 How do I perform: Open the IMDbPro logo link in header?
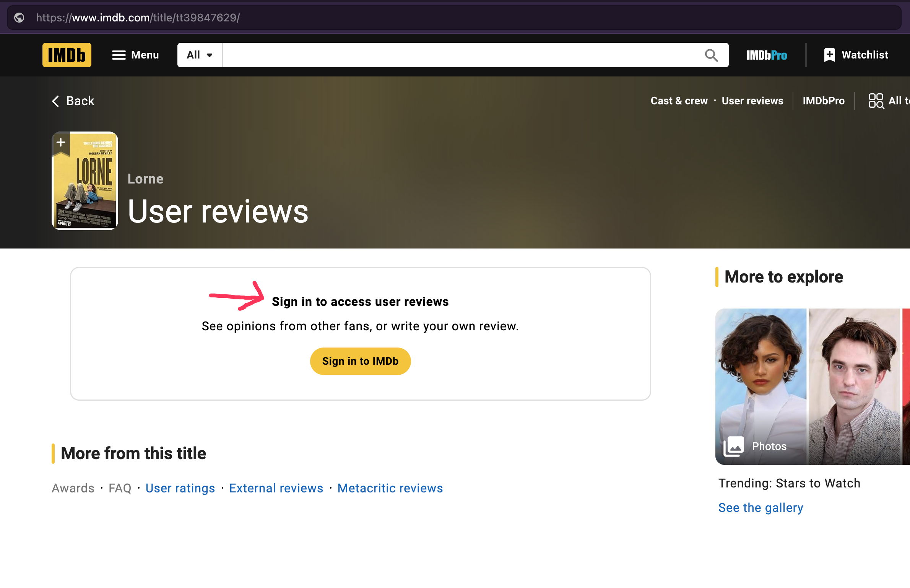[766, 55]
